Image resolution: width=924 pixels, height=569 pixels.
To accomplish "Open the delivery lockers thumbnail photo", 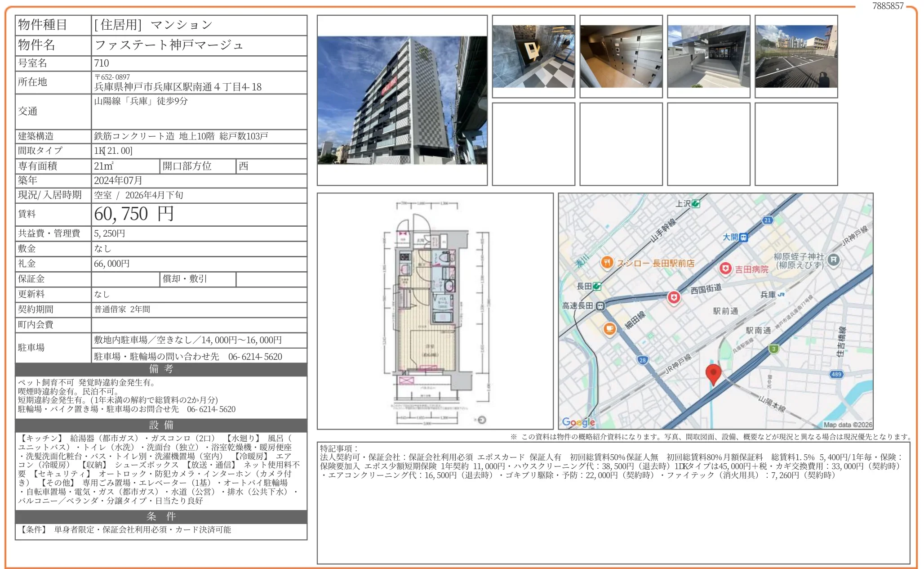I will [621, 56].
